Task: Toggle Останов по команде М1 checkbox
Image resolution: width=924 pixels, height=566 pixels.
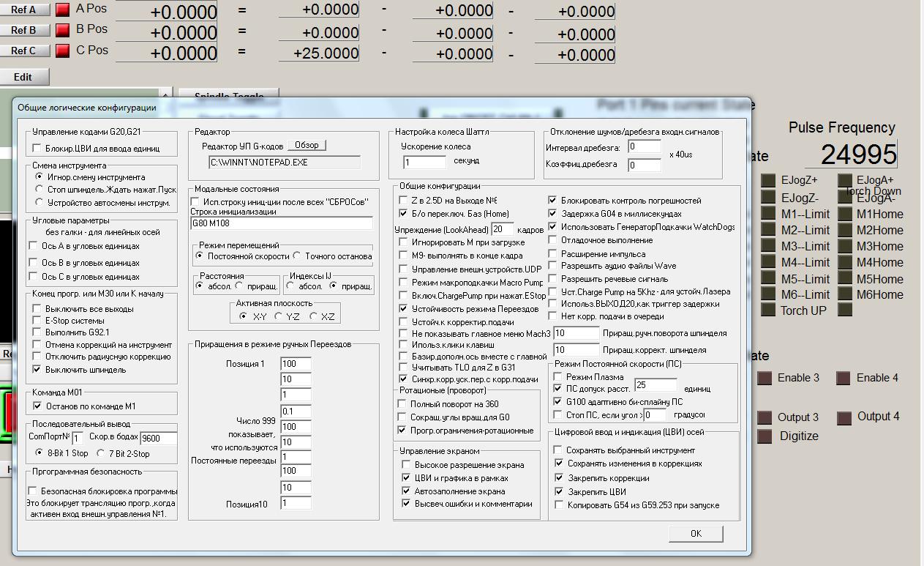Action: 37,406
